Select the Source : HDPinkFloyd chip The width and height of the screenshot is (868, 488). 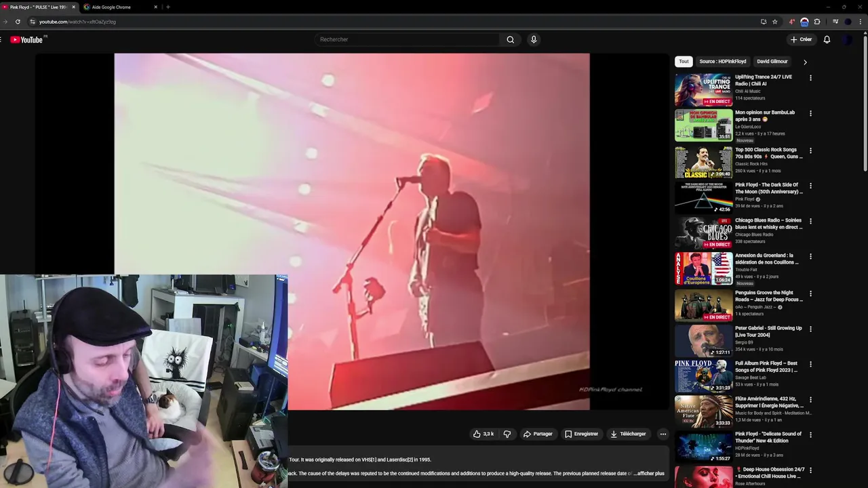723,62
